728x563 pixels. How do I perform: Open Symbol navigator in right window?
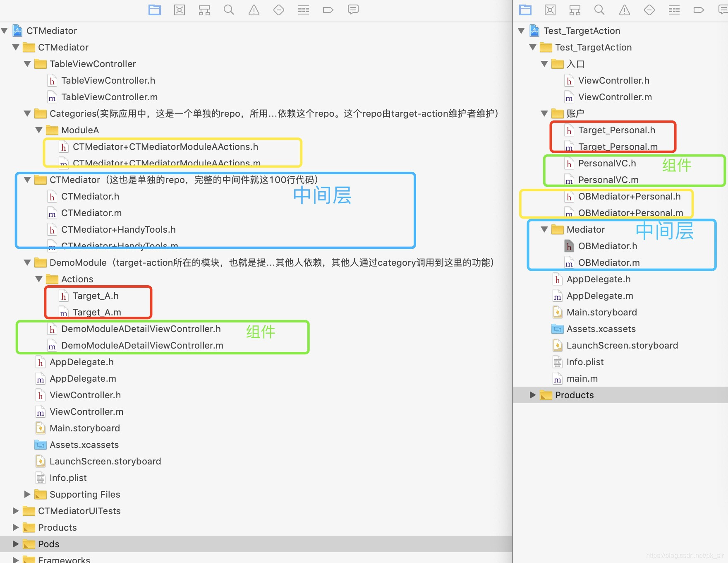tap(575, 10)
